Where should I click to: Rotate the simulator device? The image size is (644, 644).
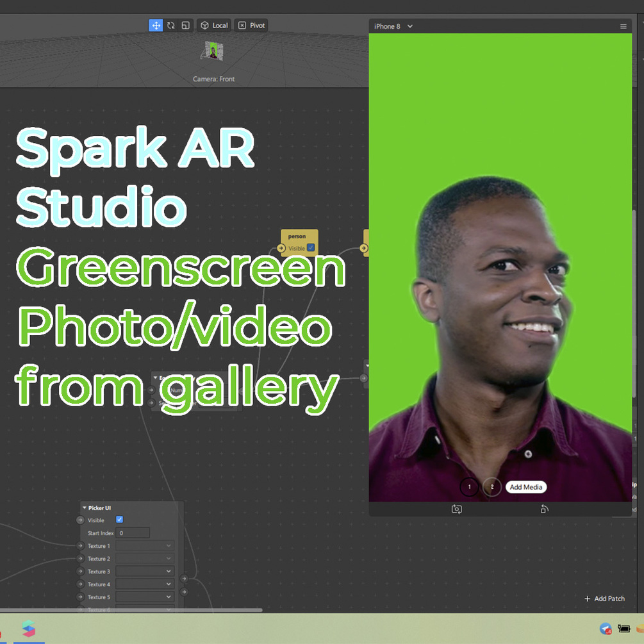[544, 509]
